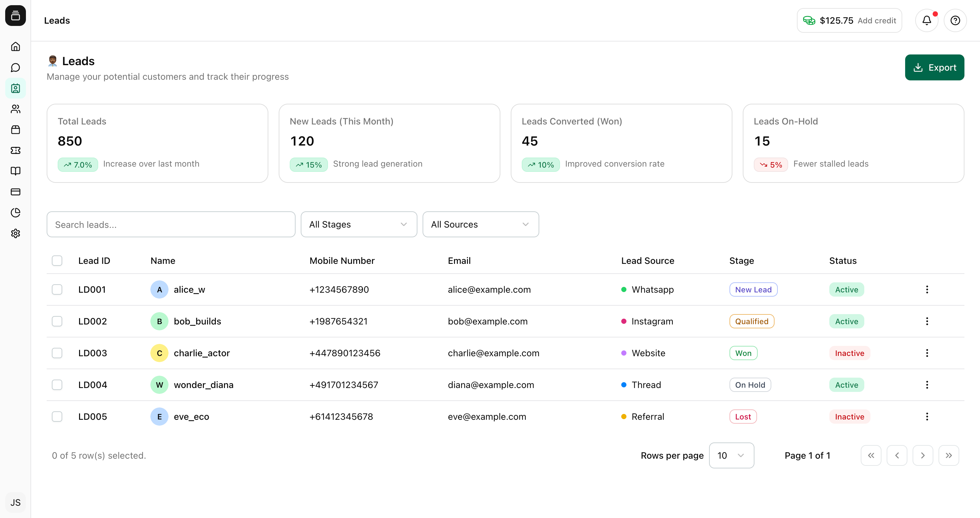Screen dimensions: 980x518
Task: Go to the next page arrow
Action: (x=923, y=455)
